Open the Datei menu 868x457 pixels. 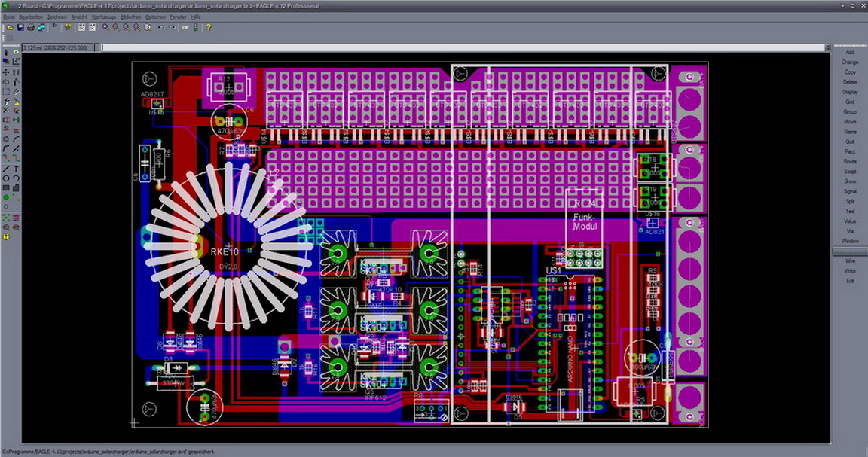tap(9, 16)
